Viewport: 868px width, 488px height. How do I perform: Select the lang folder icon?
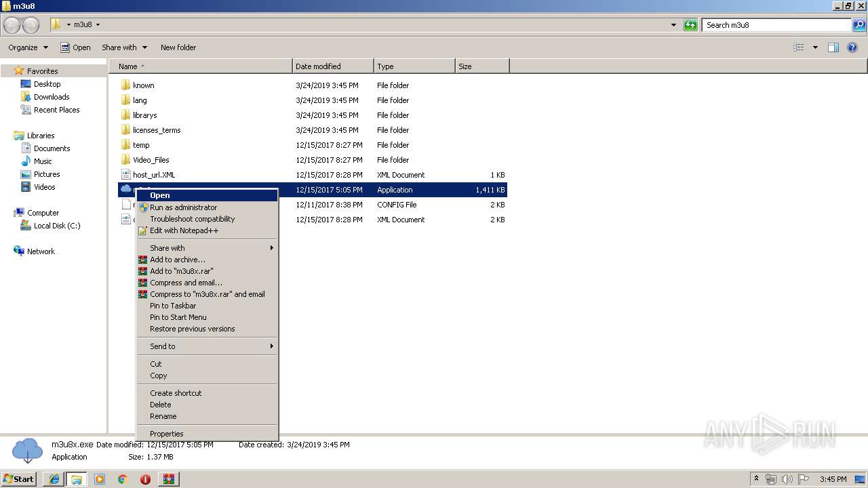pos(125,100)
